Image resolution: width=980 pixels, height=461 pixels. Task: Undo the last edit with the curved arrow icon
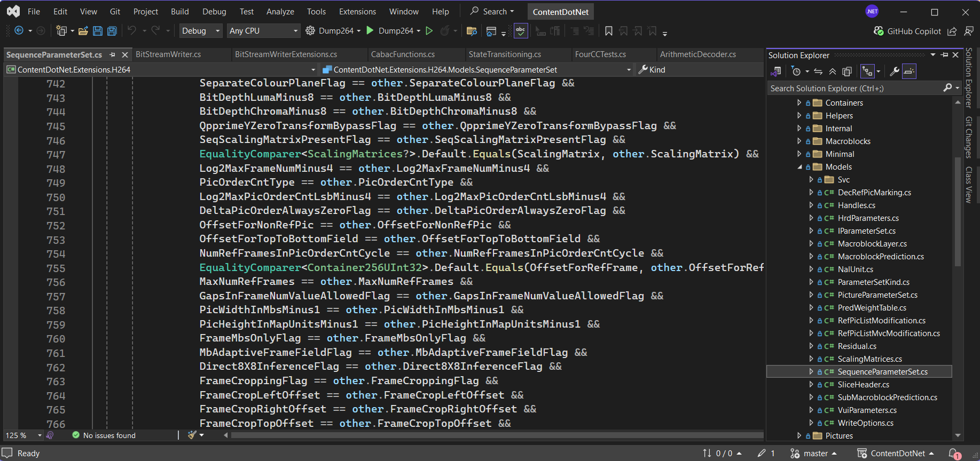click(x=132, y=30)
